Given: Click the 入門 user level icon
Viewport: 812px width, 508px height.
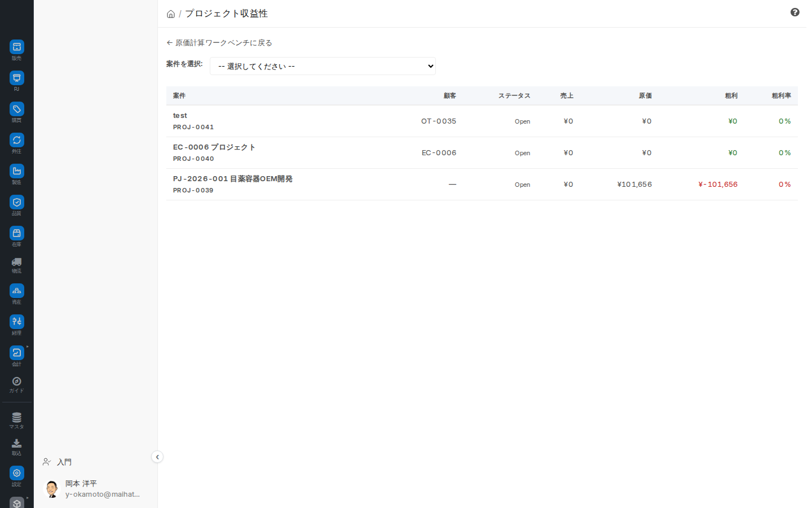Looking at the screenshot, I should [47, 462].
